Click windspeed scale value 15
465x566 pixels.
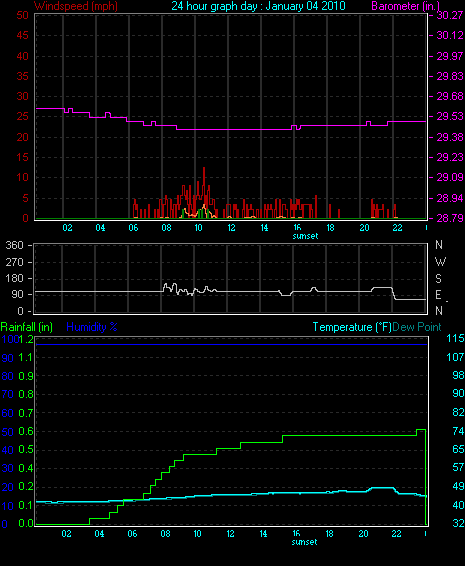[22, 157]
